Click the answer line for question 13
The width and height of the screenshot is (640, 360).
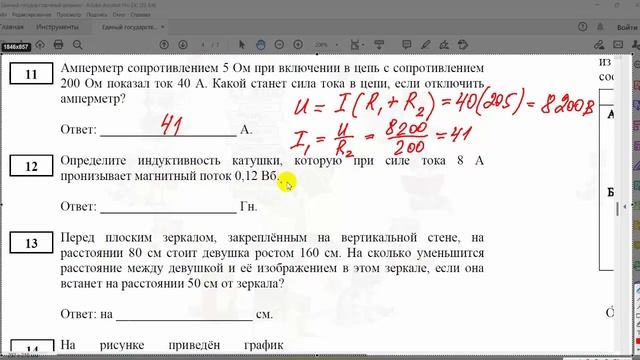[x=184, y=315]
